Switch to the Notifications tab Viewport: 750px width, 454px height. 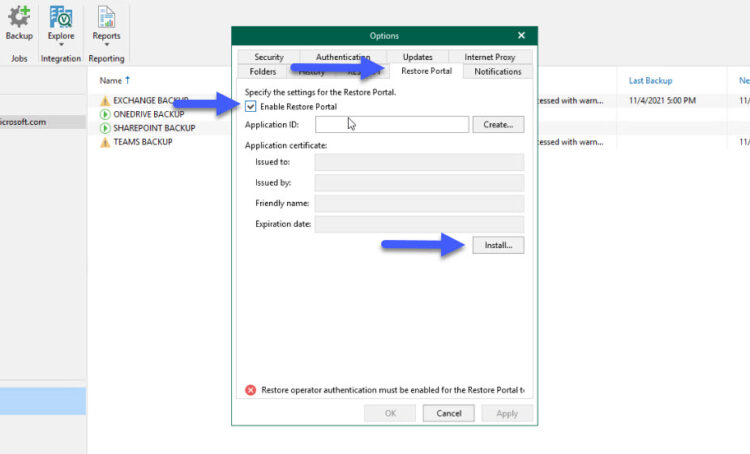click(497, 72)
